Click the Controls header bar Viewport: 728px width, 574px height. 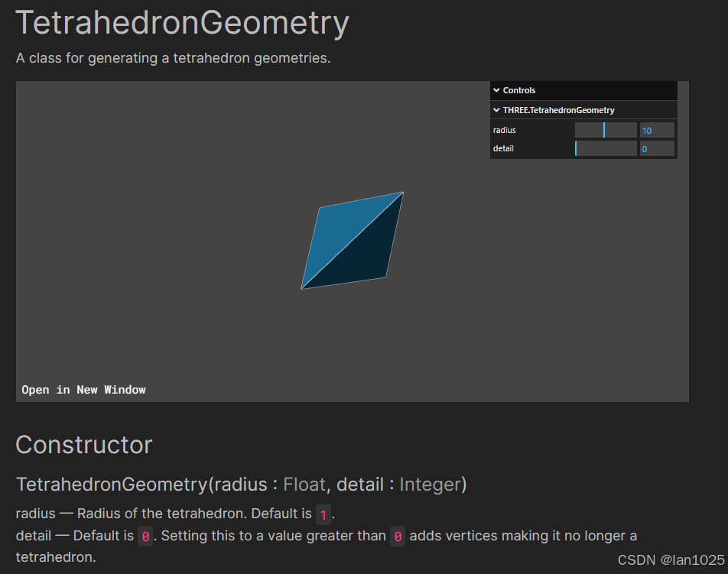583,90
